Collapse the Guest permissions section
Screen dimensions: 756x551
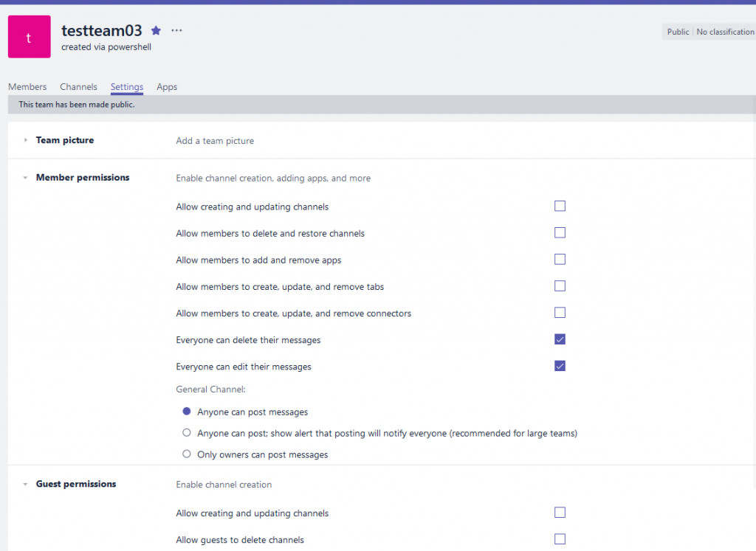click(24, 484)
